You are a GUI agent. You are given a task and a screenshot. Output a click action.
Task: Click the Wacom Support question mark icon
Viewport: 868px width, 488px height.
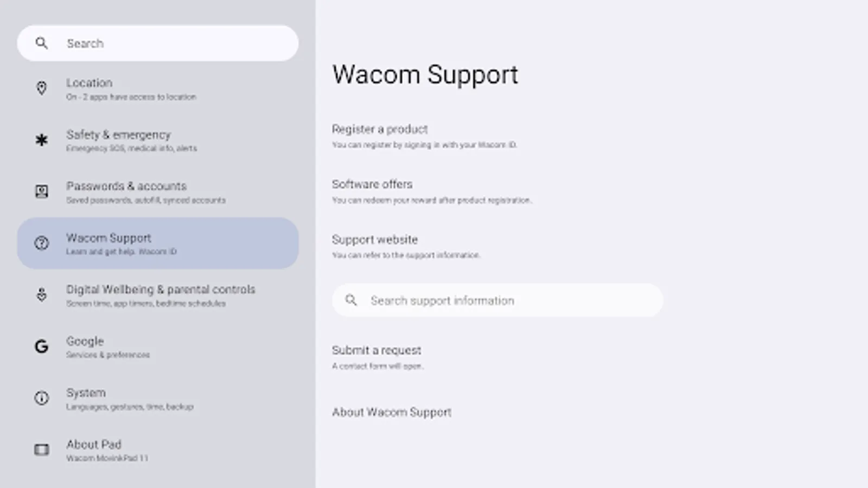(42, 243)
